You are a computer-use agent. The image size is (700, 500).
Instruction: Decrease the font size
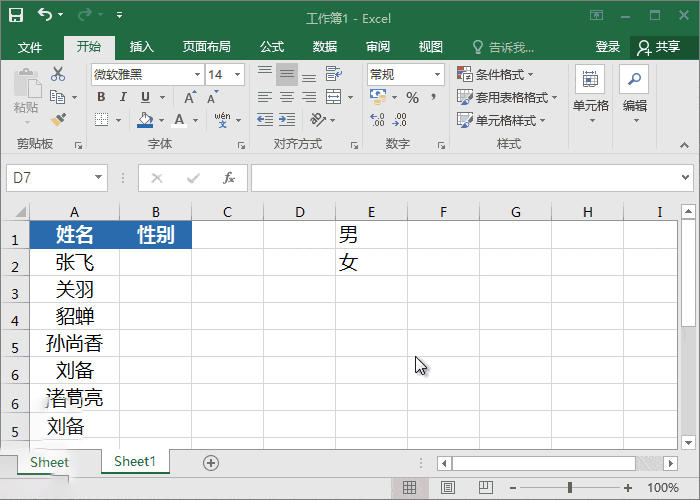pyautogui.click(x=212, y=97)
